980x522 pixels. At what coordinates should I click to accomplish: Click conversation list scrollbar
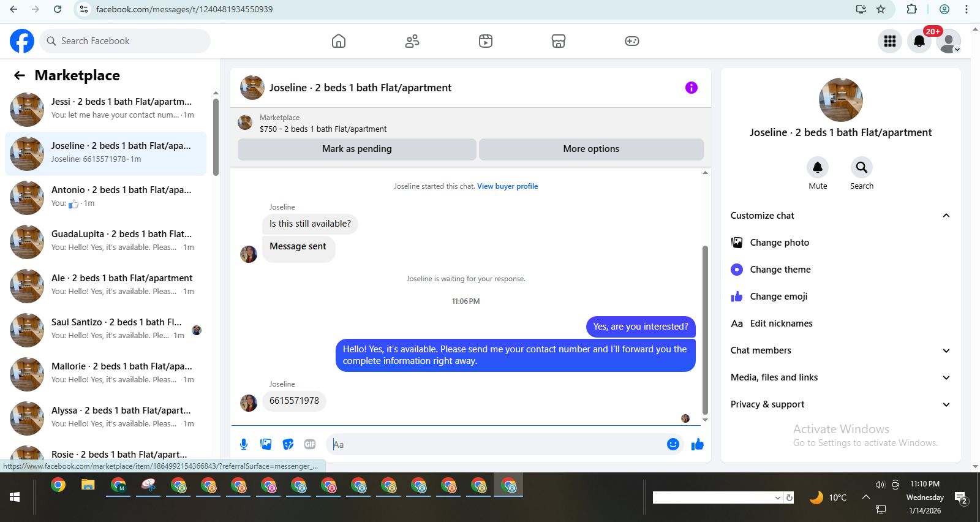[216, 137]
